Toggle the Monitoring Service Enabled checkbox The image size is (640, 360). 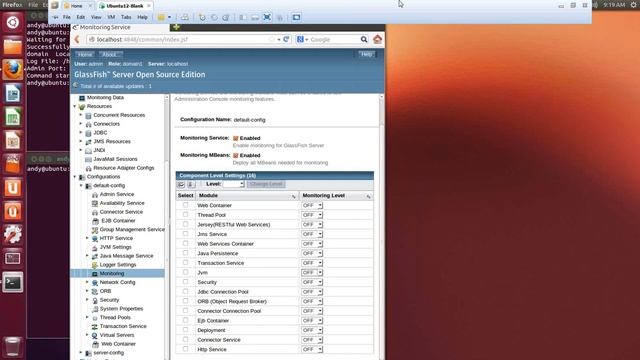click(236, 138)
